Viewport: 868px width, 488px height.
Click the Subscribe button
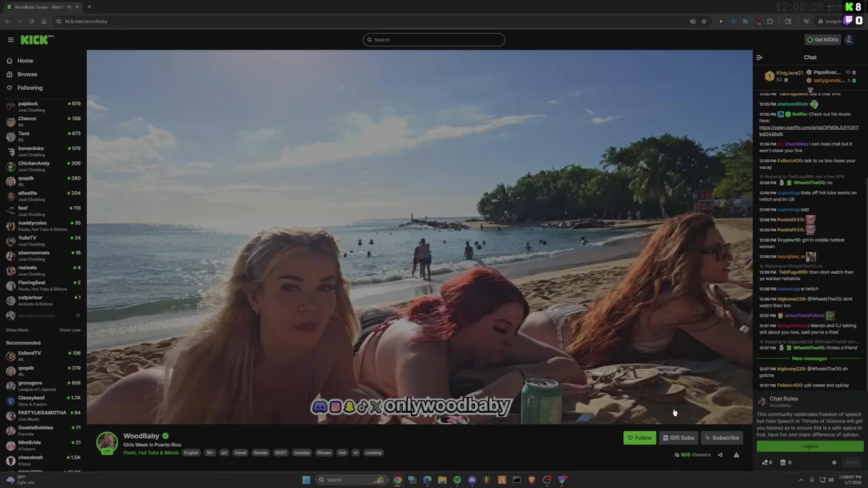(722, 438)
